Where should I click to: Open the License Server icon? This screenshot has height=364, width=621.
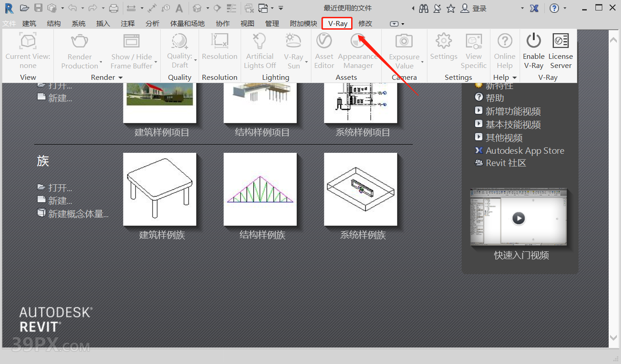[561, 41]
